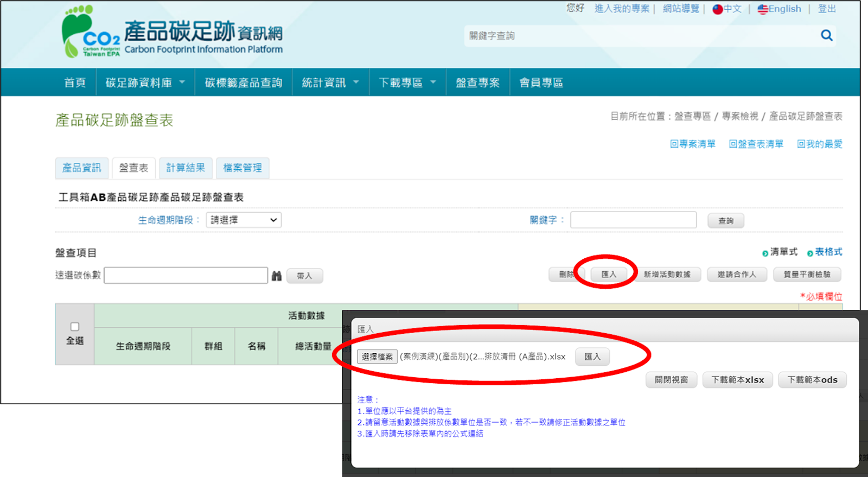Expand the 碳足跡資料庫 menu
868x477 pixels.
(x=145, y=82)
